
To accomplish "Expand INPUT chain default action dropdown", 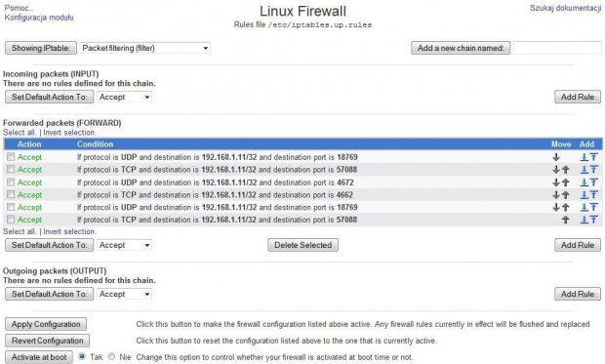I will click(124, 97).
